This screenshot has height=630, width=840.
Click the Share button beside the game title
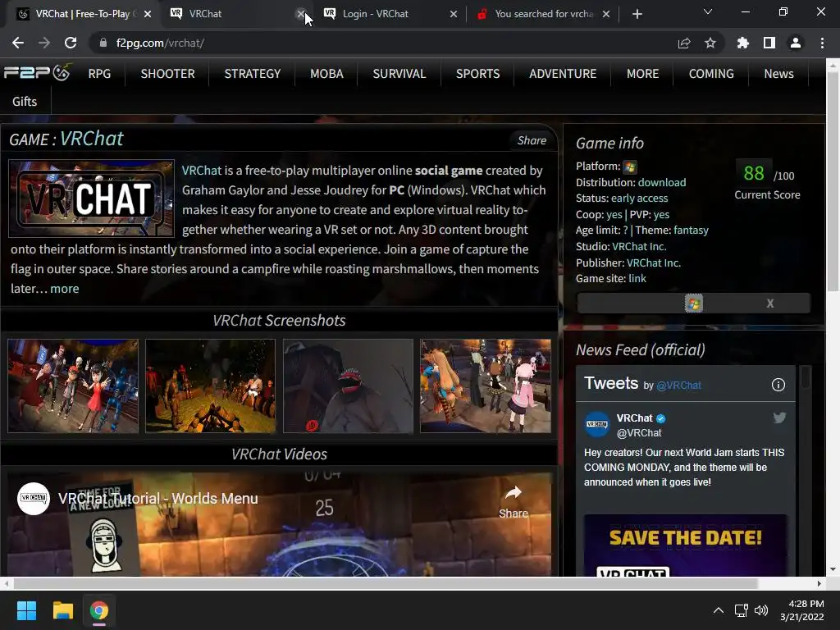tap(532, 140)
